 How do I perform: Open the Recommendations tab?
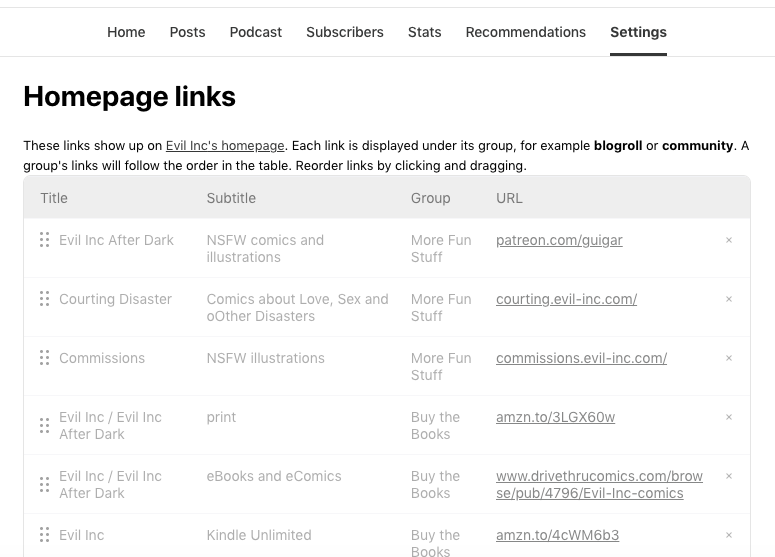pyautogui.click(x=525, y=32)
